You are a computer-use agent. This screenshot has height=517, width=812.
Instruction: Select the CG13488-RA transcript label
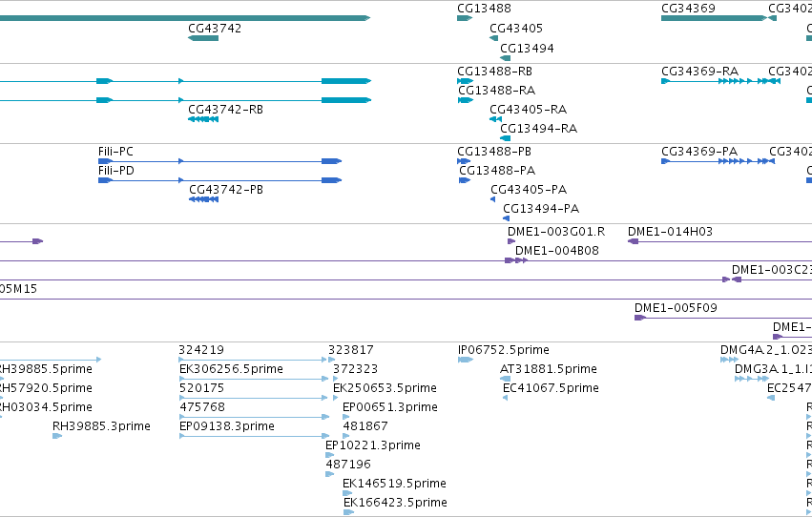click(496, 91)
